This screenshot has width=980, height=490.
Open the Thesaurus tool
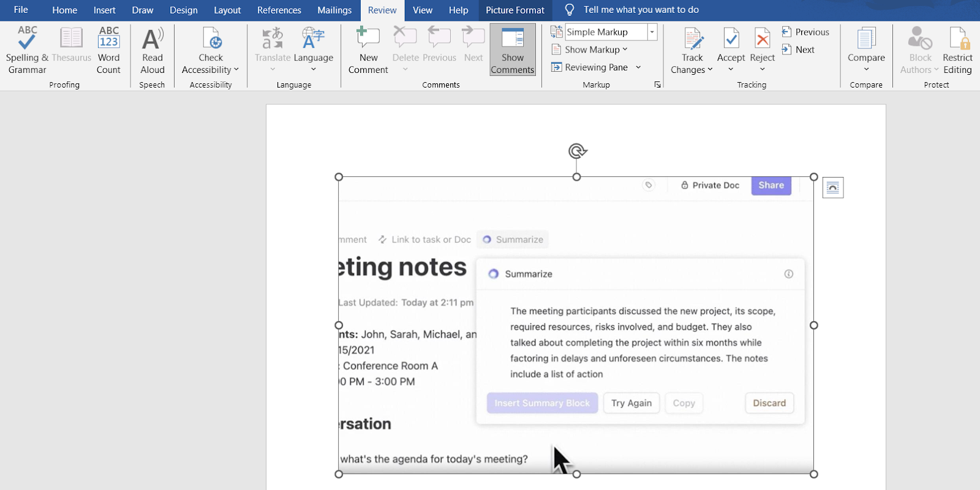[x=71, y=45]
